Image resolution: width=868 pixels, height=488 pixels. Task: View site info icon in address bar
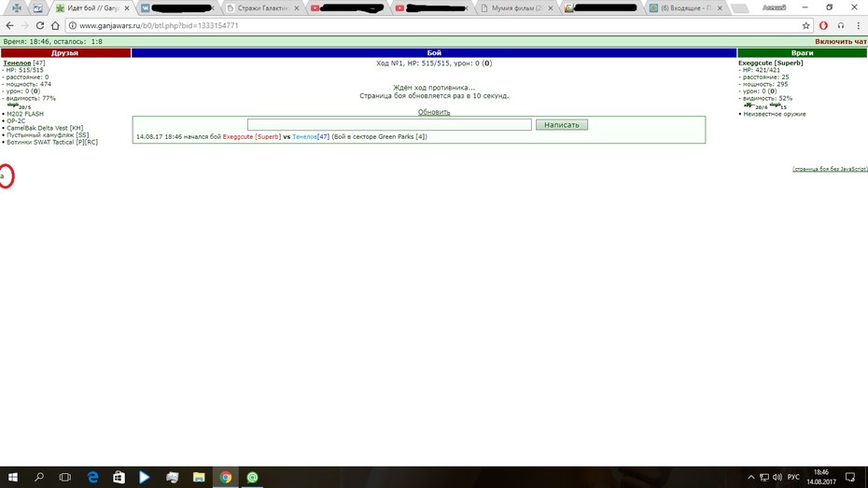(x=73, y=25)
